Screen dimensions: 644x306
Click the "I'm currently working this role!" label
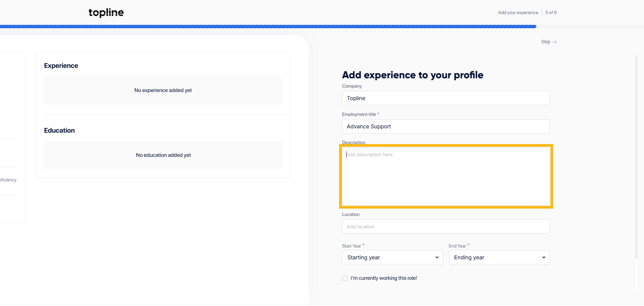[384, 278]
